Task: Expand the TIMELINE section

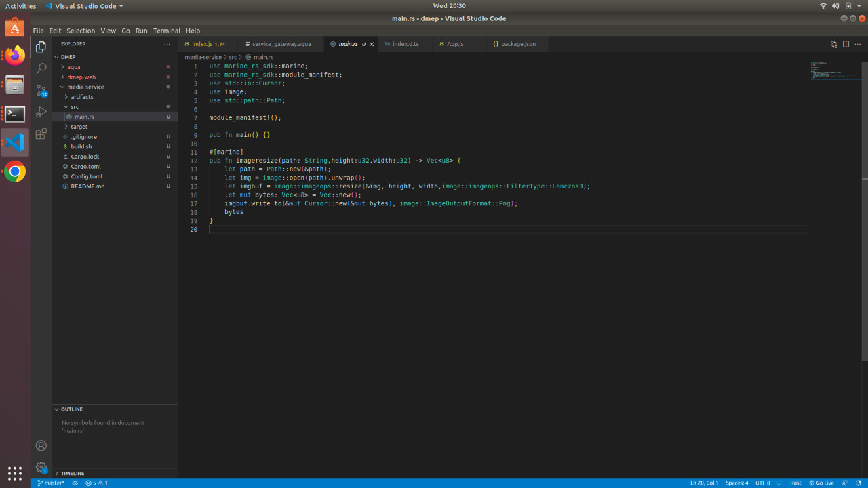Action: pos(73,473)
